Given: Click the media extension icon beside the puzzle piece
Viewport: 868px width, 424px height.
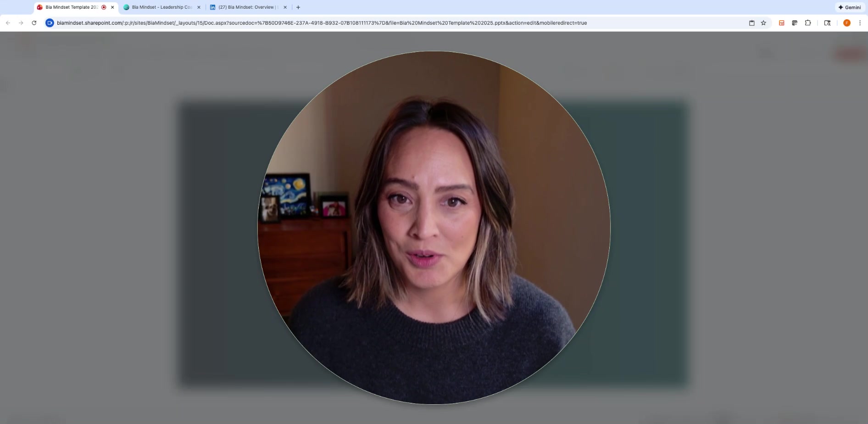Looking at the screenshot, I should [795, 23].
